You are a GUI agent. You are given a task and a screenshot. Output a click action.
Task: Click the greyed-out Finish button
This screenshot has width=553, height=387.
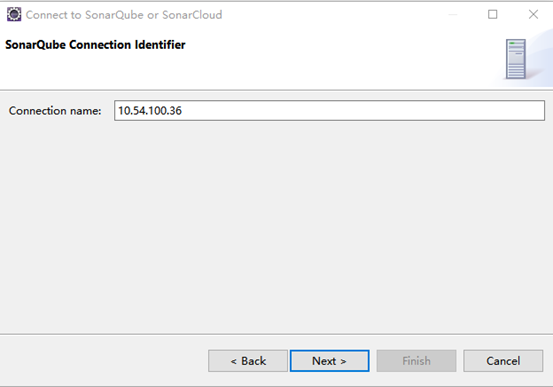(x=416, y=361)
